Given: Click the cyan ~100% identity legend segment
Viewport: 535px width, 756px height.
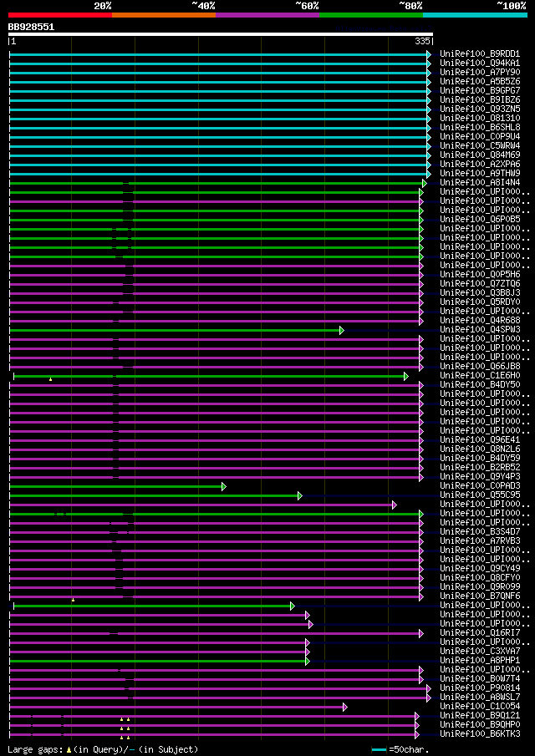Looking at the screenshot, I should pyautogui.click(x=475, y=15).
